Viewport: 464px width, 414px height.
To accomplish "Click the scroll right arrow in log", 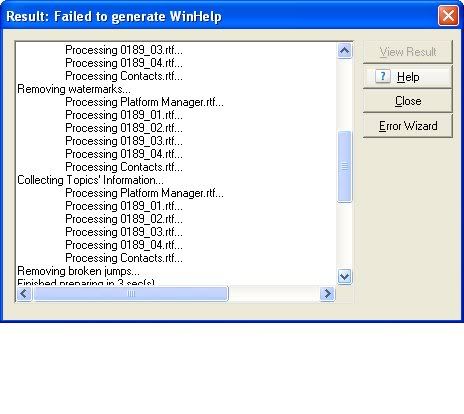I will click(327, 294).
